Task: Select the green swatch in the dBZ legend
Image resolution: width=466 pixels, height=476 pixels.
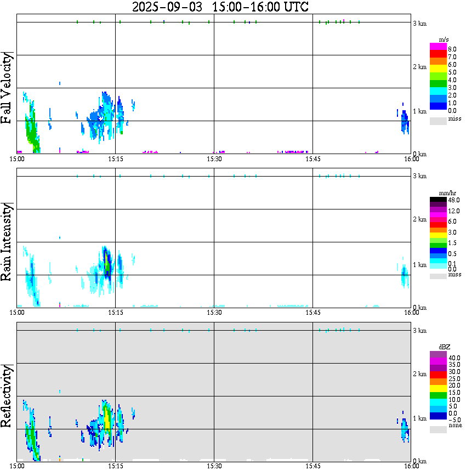Action: [x=438, y=395]
